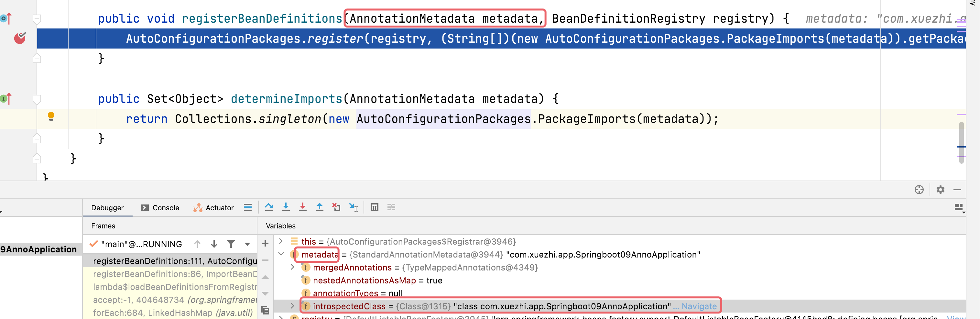The height and width of the screenshot is (319, 980).
Task: Toggle the red breakpoint on the register line
Action: 20,38
